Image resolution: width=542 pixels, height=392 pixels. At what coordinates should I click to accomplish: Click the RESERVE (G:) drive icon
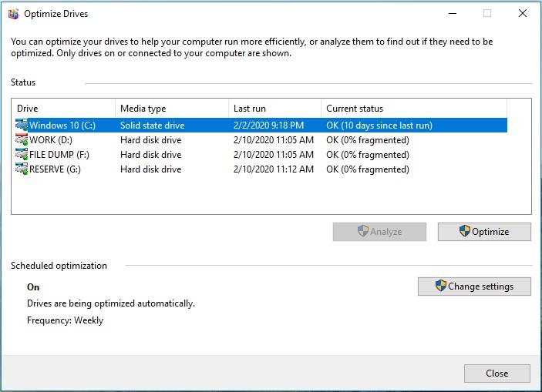22,169
